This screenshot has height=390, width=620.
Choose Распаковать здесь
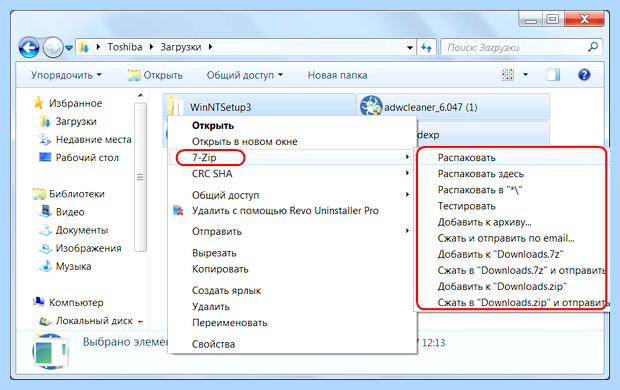click(512, 174)
